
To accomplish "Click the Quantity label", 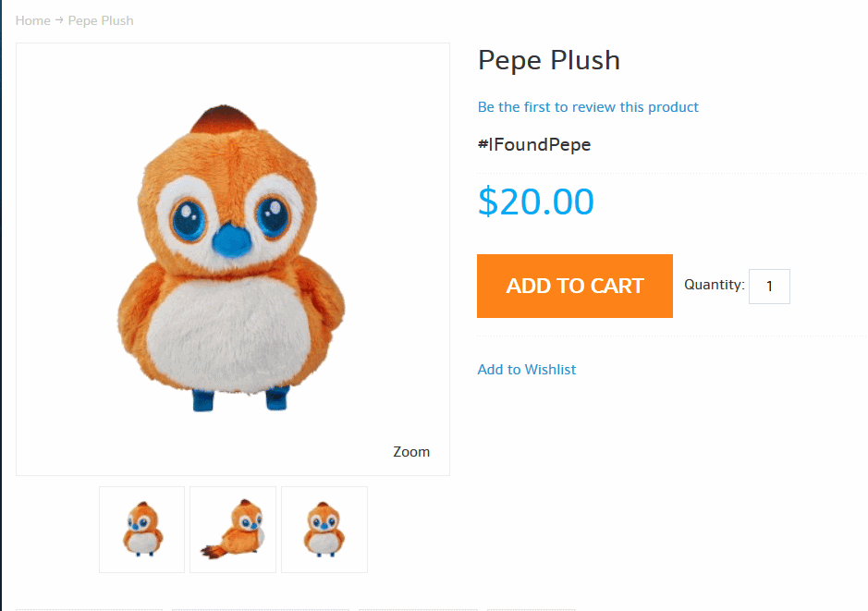I will tap(714, 285).
